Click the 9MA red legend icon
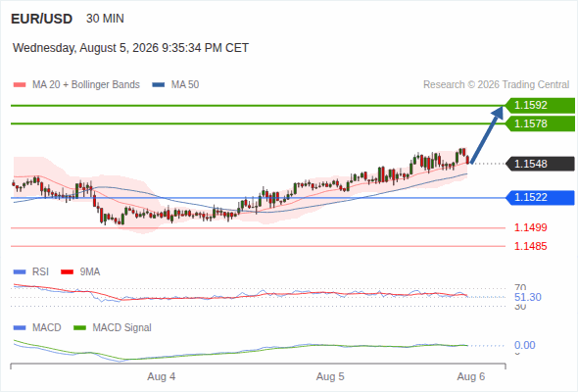Image resolution: width=578 pixels, height=392 pixels. [x=67, y=272]
